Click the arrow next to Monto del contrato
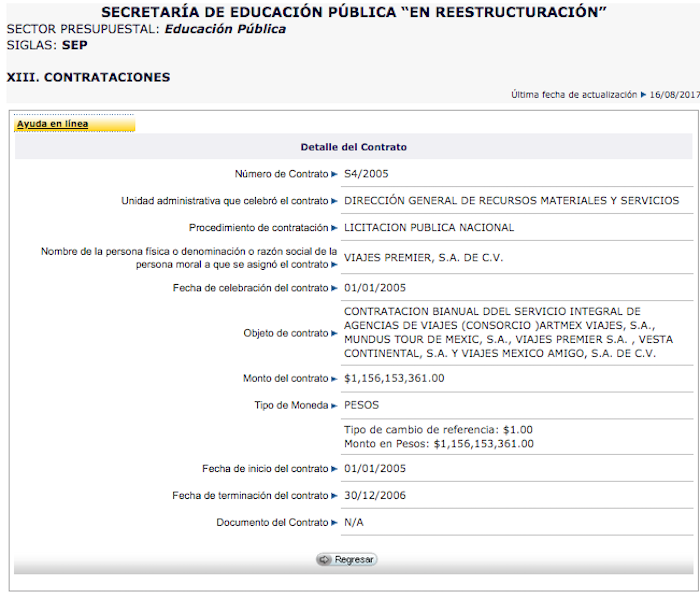The width and height of the screenshot is (700, 598). 334,379
